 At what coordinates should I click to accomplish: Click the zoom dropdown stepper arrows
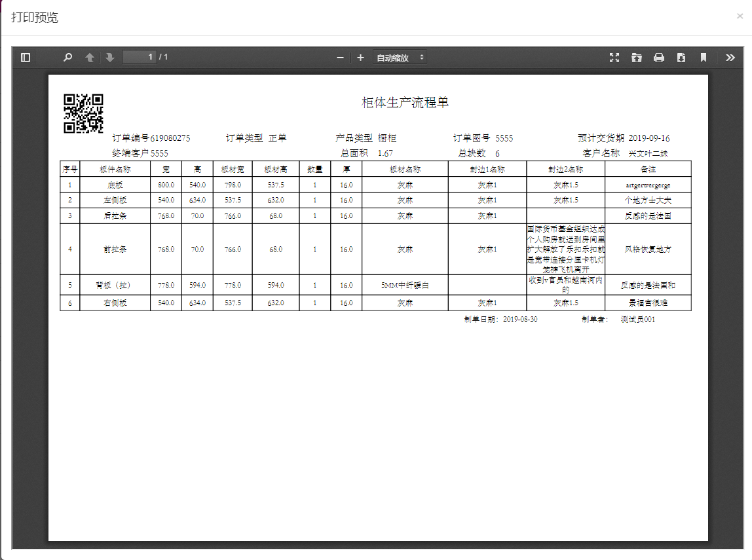pos(423,57)
